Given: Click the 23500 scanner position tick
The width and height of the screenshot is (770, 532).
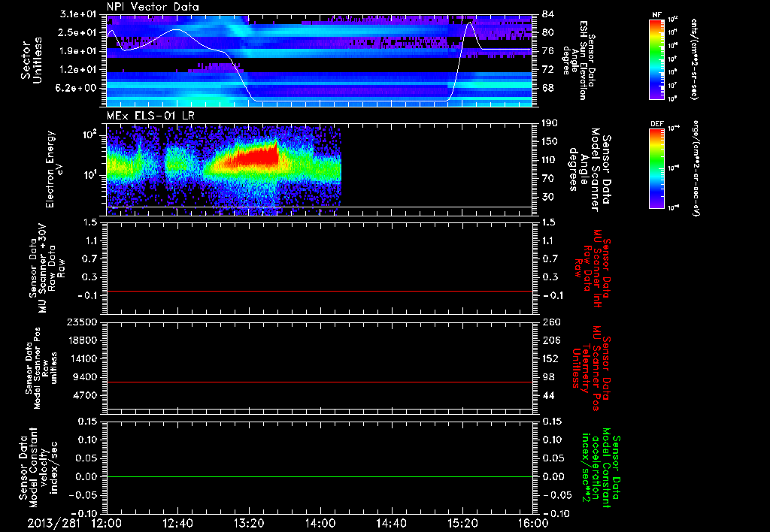Looking at the screenshot, I should (x=81, y=322).
